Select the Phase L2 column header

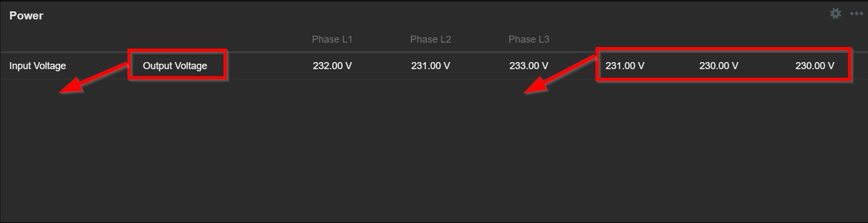click(x=430, y=39)
